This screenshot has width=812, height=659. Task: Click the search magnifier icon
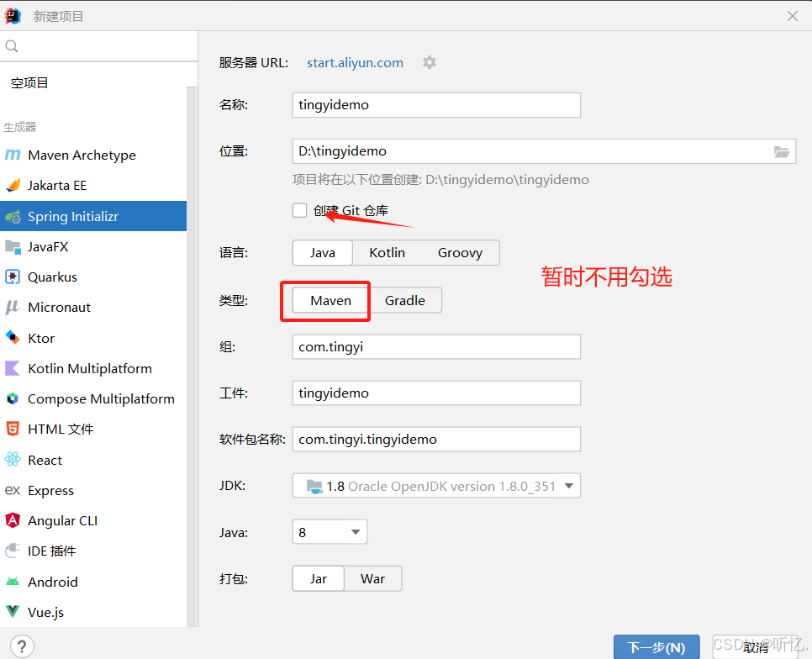pos(12,46)
